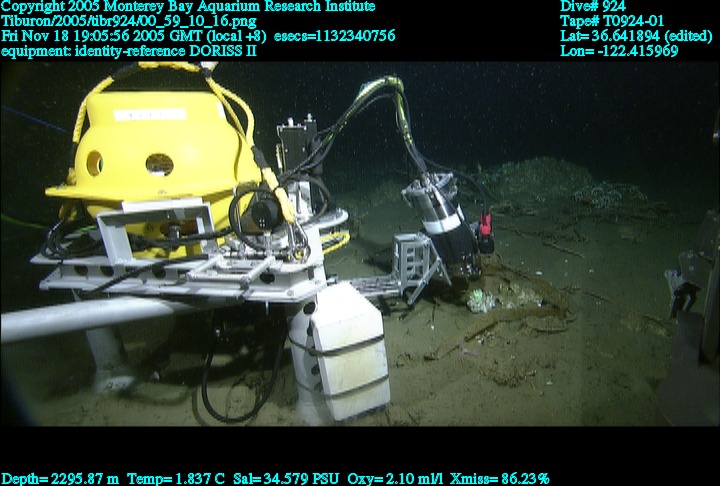The width and height of the screenshot is (720, 486).
Task: Click the Temp= 1.837 C reading
Action: [176, 479]
